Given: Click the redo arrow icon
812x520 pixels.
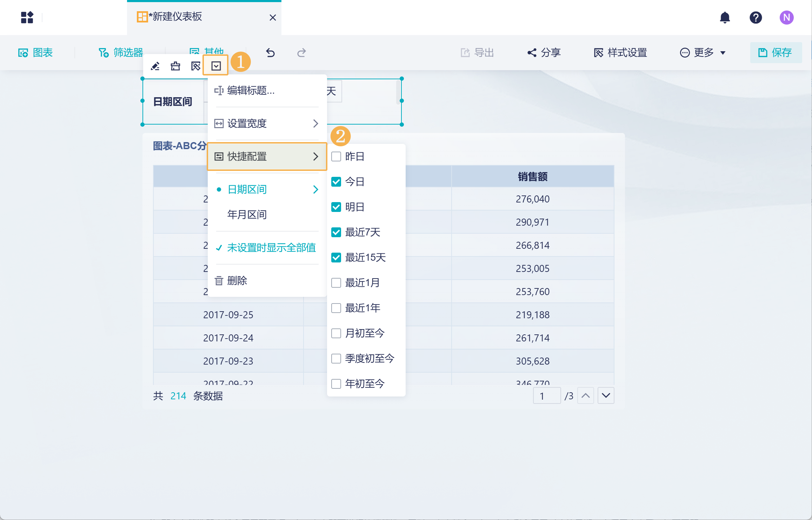Looking at the screenshot, I should click(x=301, y=53).
